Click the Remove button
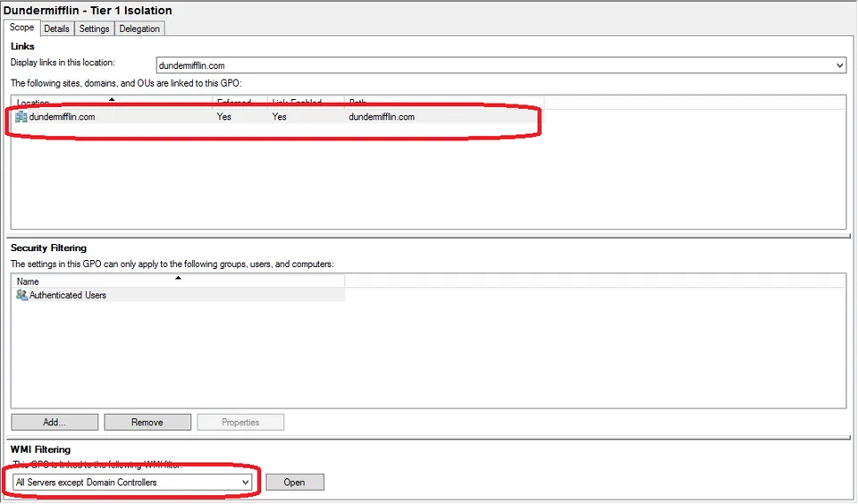858x504 pixels. (147, 422)
